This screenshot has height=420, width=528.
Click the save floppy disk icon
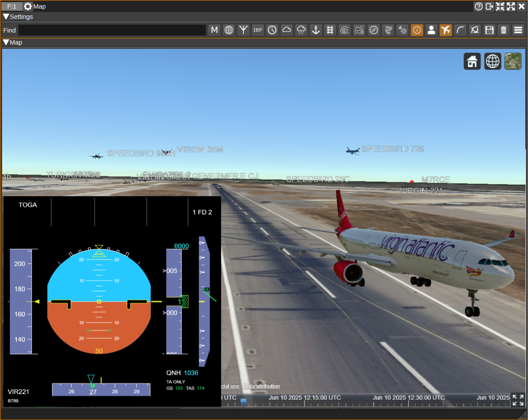(x=489, y=30)
